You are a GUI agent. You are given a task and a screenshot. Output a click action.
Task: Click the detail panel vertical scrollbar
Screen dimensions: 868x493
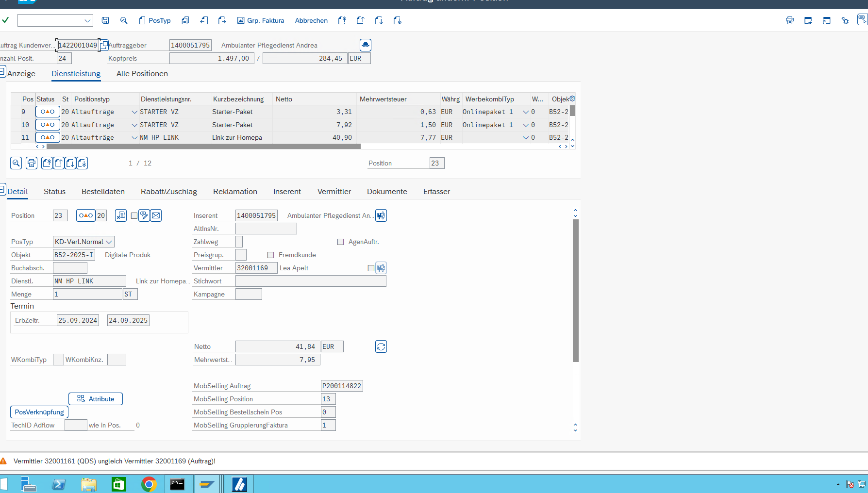576,291
